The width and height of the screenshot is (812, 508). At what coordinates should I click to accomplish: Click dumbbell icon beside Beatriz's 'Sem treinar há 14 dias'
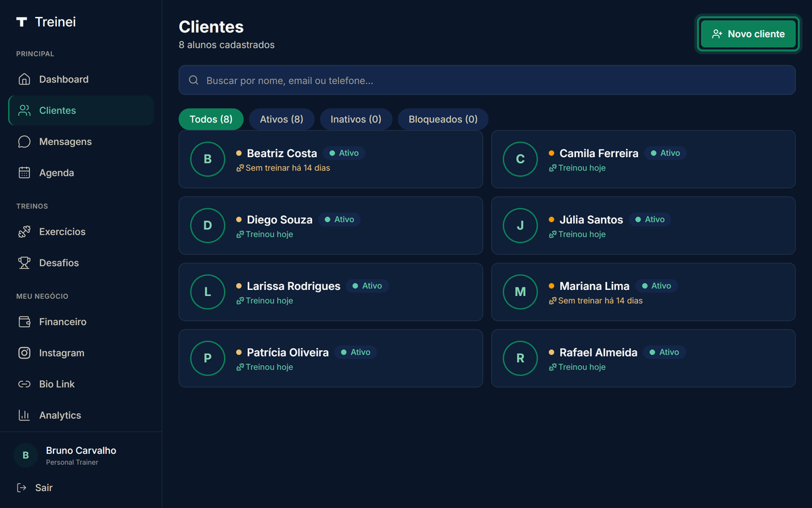point(240,168)
